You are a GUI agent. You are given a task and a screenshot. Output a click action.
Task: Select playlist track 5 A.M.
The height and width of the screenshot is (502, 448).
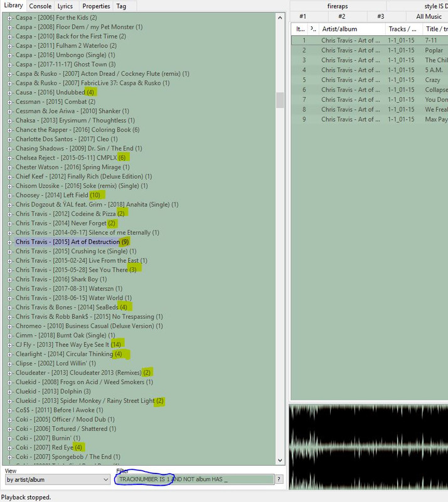click(x=370, y=70)
